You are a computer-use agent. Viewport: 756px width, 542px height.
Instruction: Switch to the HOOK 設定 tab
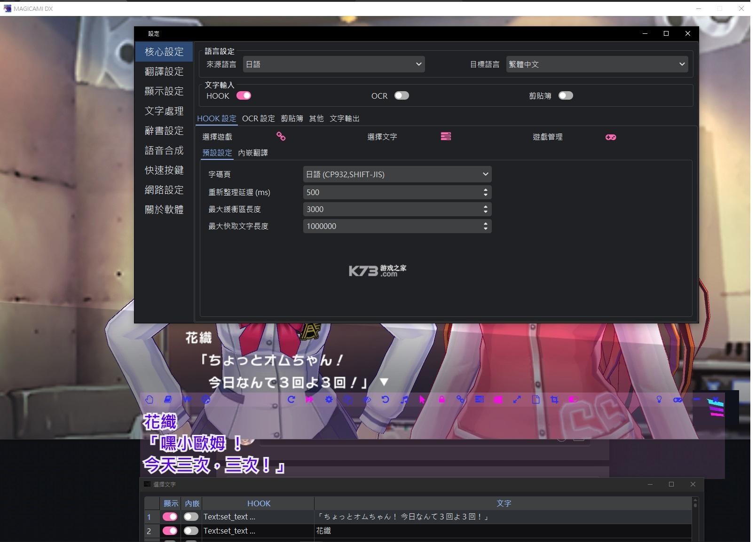tap(216, 118)
